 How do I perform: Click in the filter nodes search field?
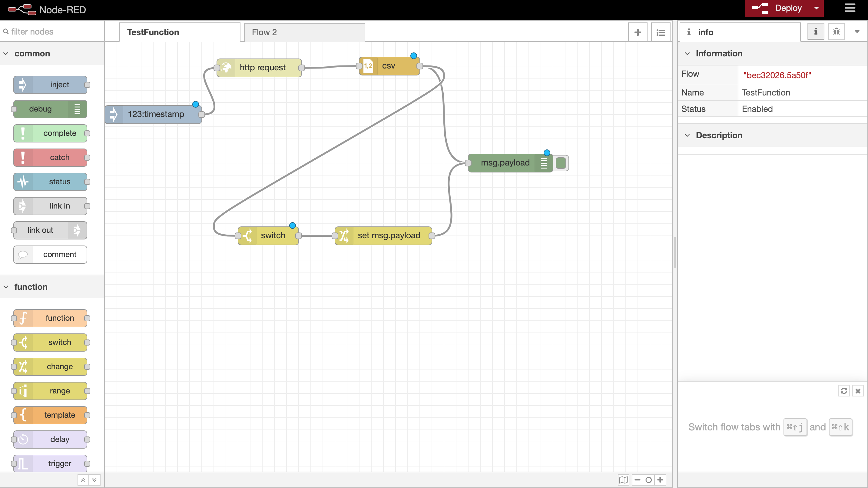pyautogui.click(x=52, y=32)
